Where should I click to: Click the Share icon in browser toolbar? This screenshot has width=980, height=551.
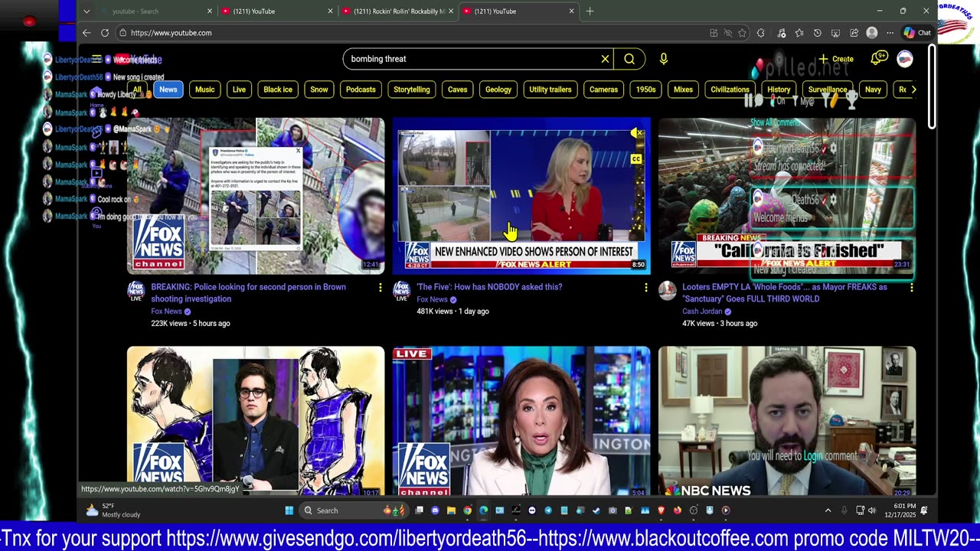[854, 33]
